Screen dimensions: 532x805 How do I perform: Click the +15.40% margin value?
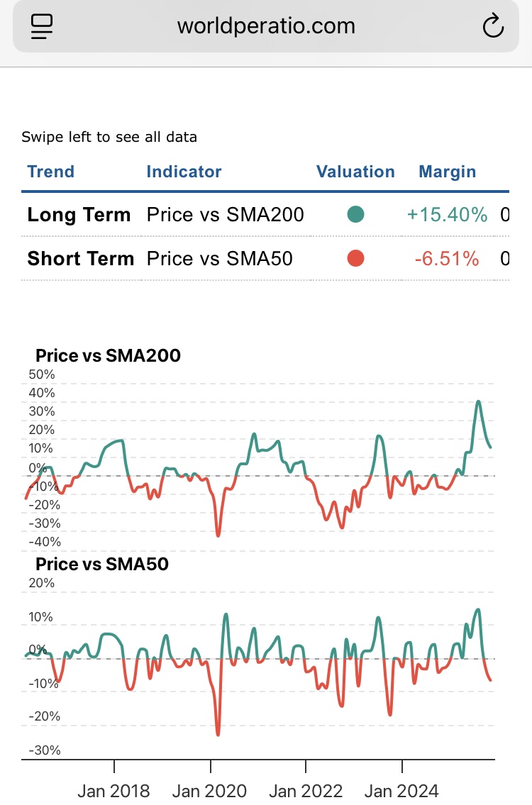(447, 215)
